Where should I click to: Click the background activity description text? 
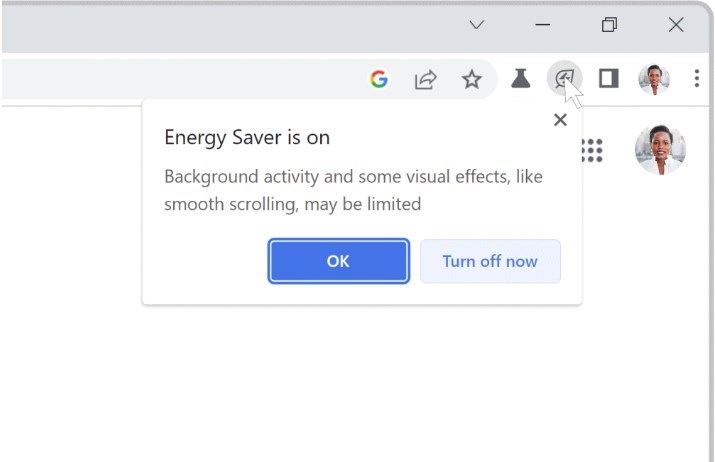355,190
